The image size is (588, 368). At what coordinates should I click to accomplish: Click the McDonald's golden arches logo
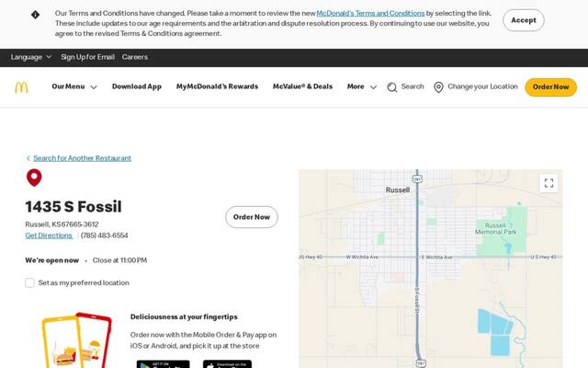(21, 87)
